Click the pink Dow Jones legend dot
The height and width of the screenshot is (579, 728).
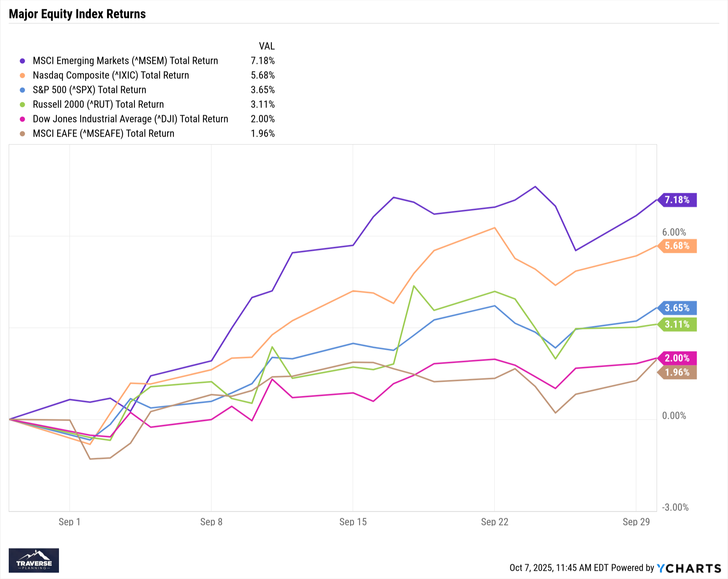click(x=23, y=119)
